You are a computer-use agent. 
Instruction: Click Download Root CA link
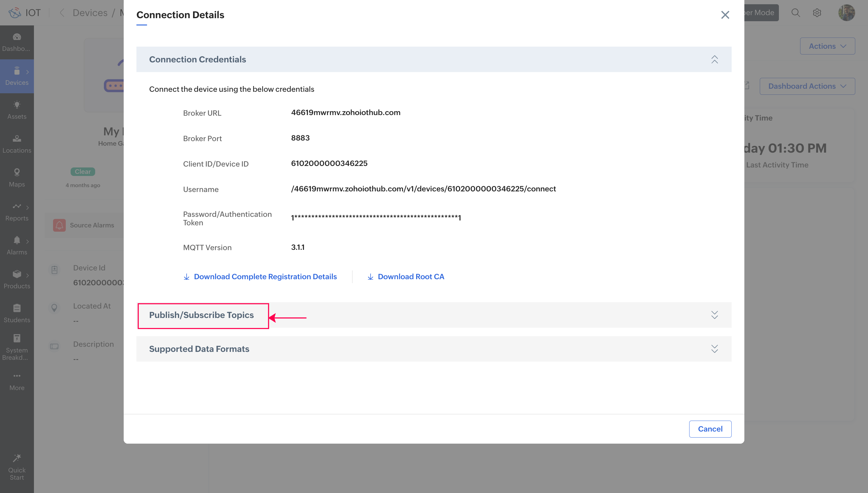(x=411, y=277)
